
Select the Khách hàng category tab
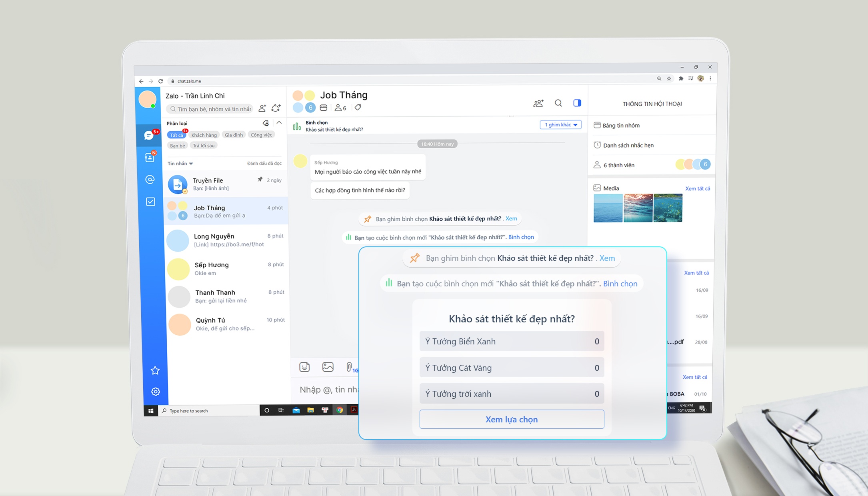click(204, 135)
